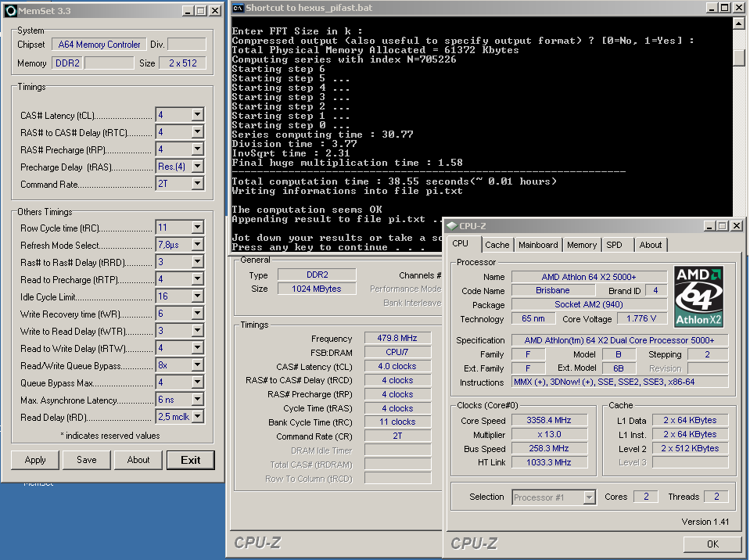Click the Cores count value field
This screenshot has width=750, height=560.
(646, 497)
